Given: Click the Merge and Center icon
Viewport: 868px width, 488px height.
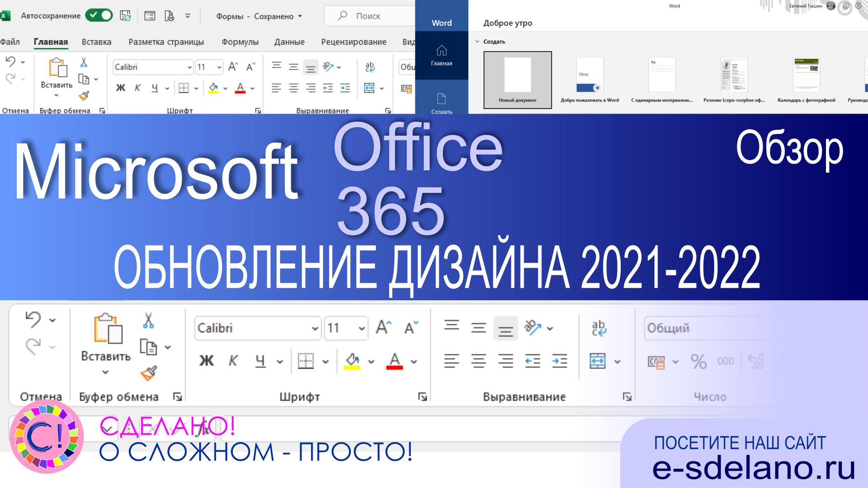Looking at the screenshot, I should pos(598,361).
